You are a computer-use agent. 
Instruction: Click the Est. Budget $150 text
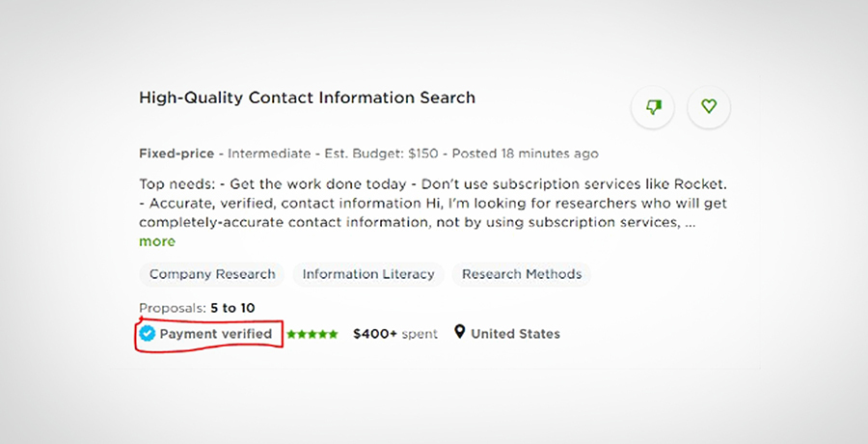[381, 153]
